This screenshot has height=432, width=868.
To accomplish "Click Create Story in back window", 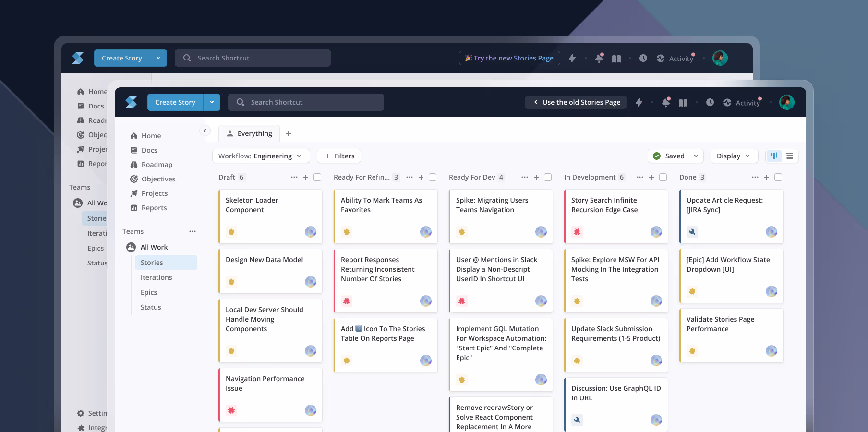I will click(122, 58).
